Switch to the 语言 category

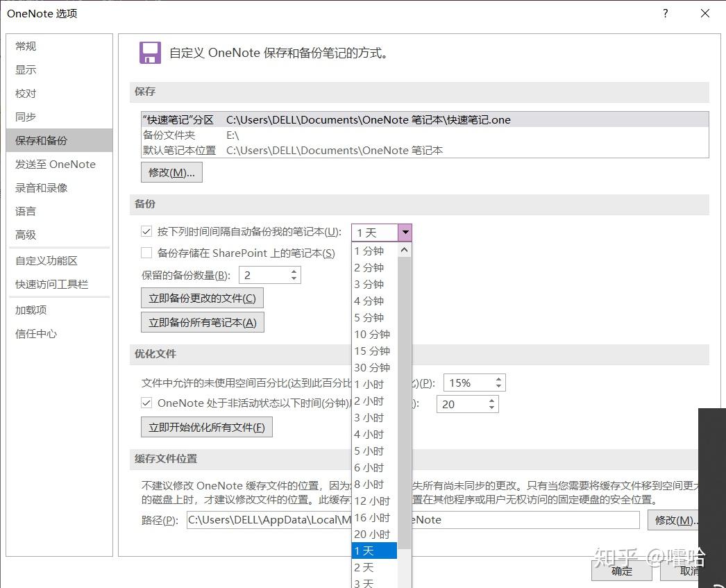pyautogui.click(x=59, y=212)
